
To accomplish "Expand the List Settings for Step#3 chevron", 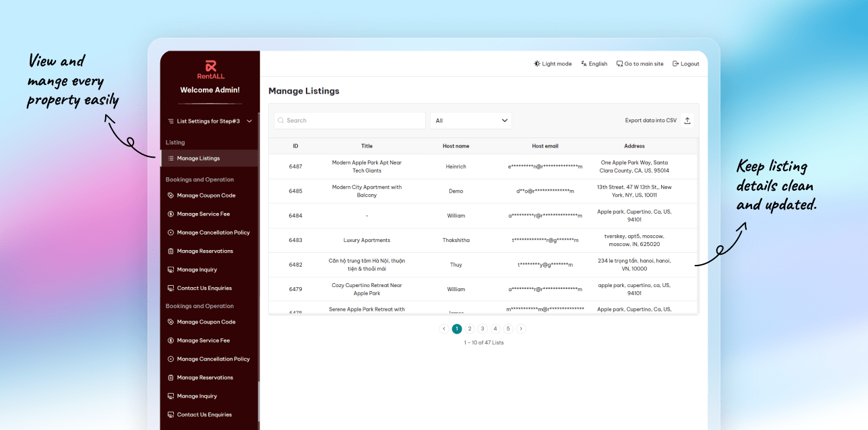I will 249,121.
